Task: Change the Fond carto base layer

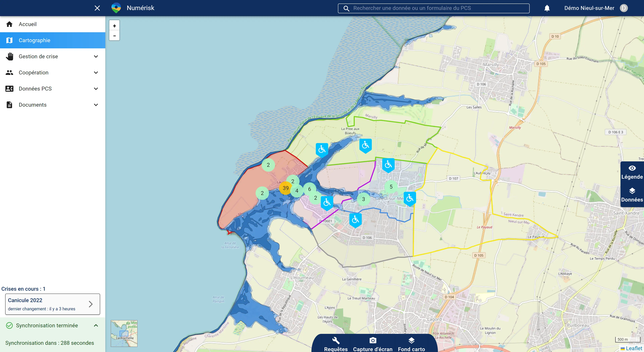Action: tap(411, 344)
